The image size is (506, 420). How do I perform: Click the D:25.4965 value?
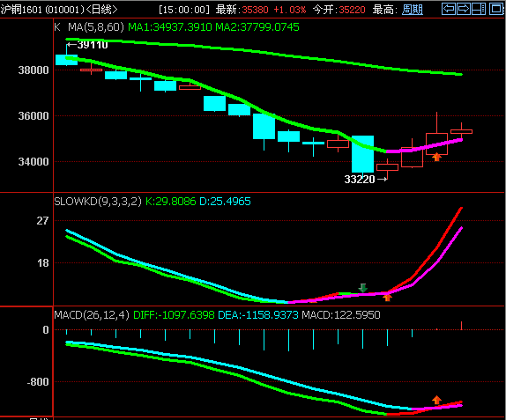click(225, 202)
